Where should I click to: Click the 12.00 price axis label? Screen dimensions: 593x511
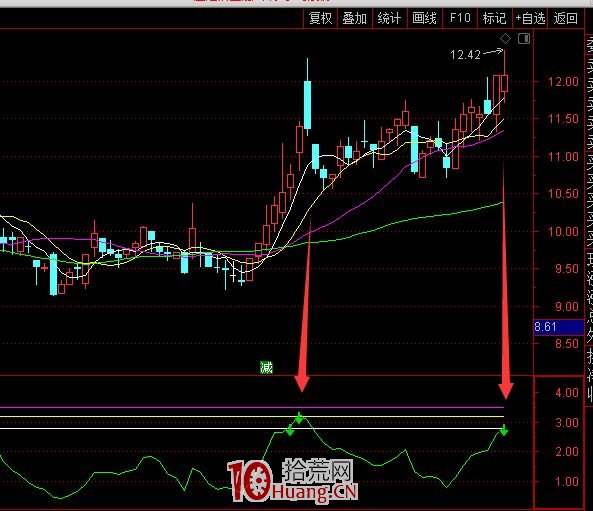pos(563,81)
